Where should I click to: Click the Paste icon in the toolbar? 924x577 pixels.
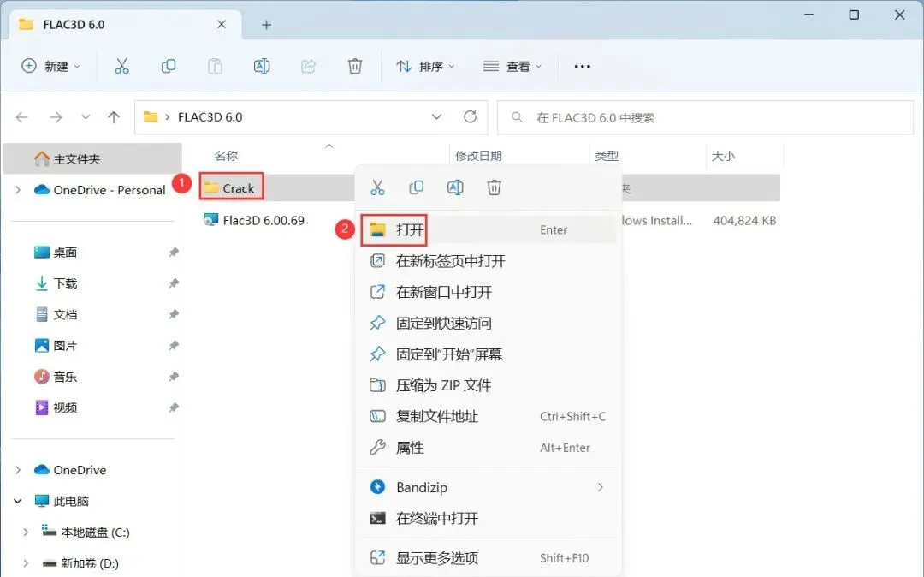pyautogui.click(x=215, y=66)
